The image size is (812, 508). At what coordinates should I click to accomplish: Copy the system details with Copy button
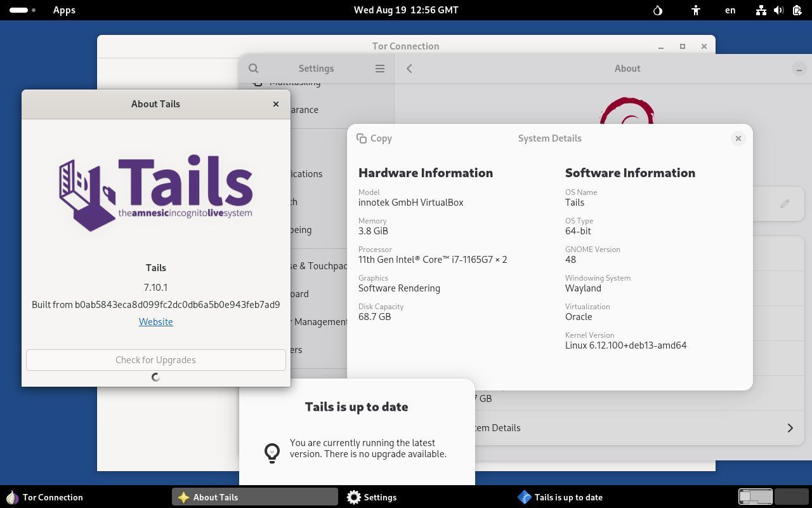pos(374,138)
